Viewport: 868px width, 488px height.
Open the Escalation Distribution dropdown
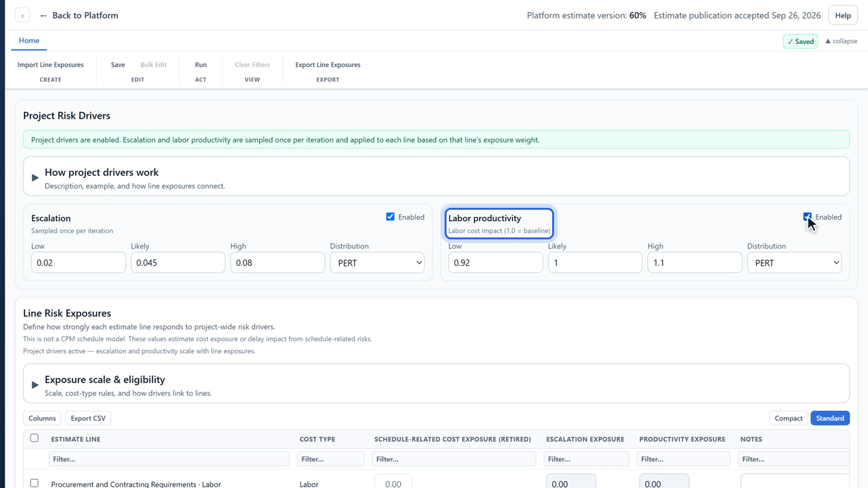377,263
